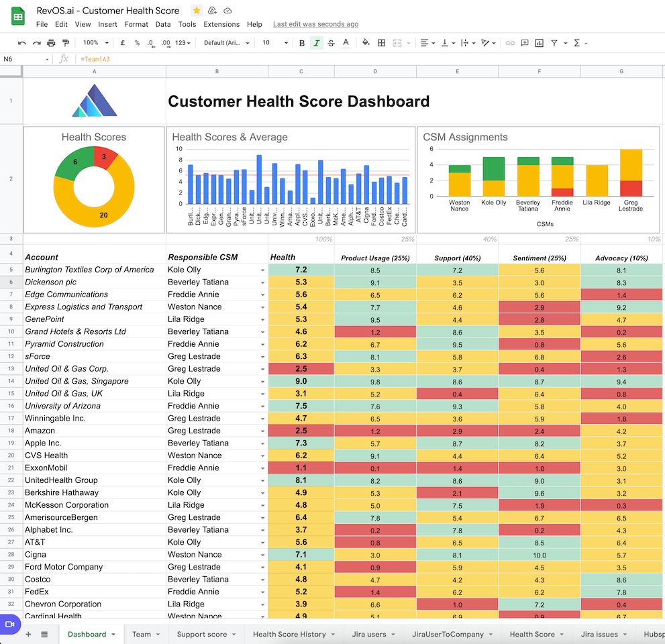Screen dimensions: 665x644
Task: Open the 100% zoom dropdown
Action: [x=95, y=43]
